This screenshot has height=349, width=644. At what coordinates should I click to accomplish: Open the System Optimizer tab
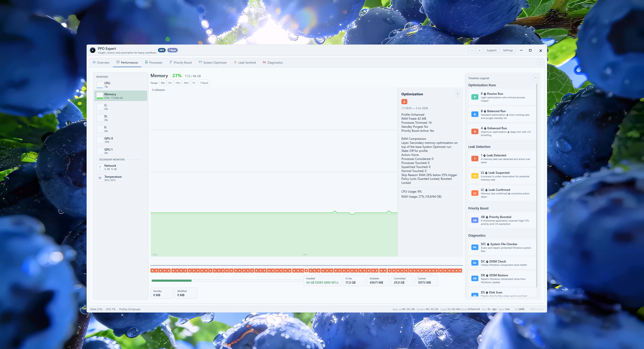click(x=213, y=63)
